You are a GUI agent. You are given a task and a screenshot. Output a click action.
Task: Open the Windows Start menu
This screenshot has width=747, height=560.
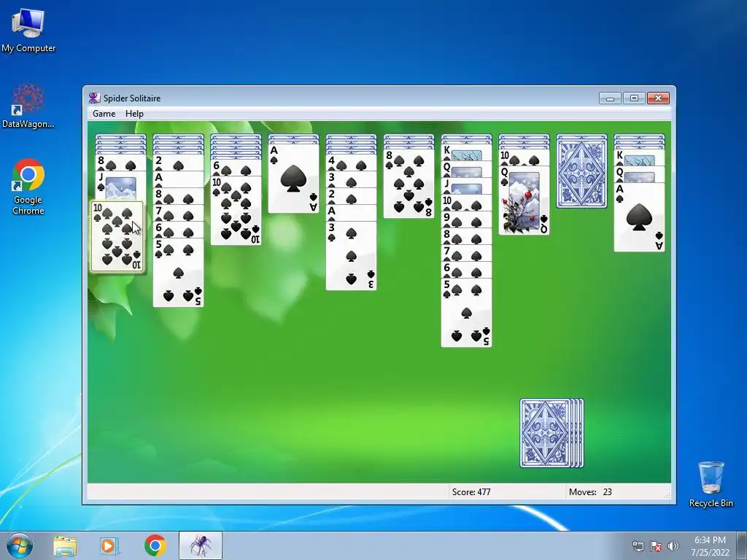click(x=20, y=545)
